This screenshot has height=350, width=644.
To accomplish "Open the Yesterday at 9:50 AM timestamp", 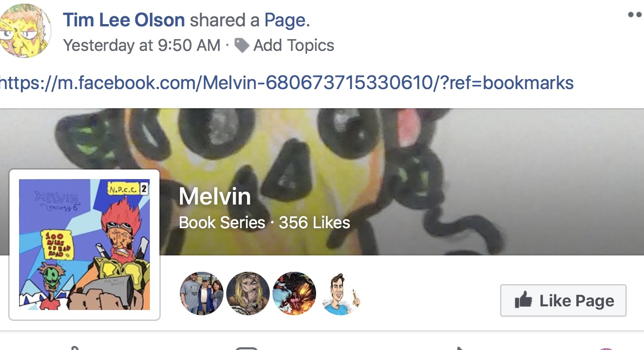I will 142,45.
